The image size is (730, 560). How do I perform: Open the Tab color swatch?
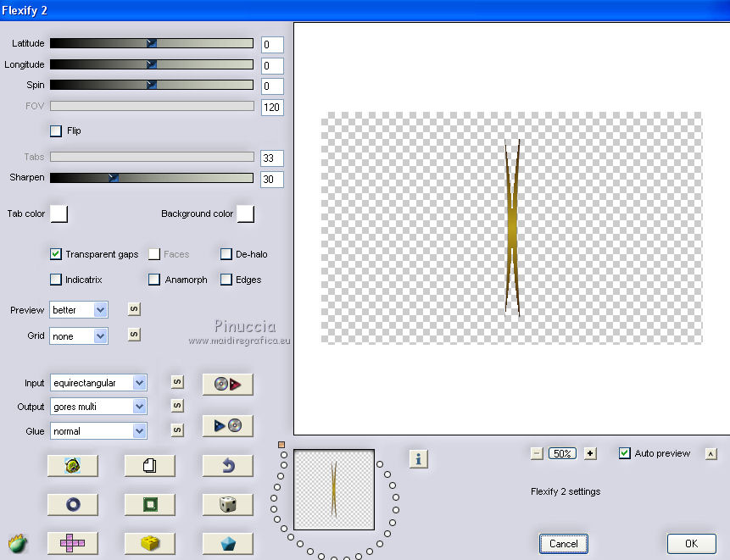click(59, 214)
